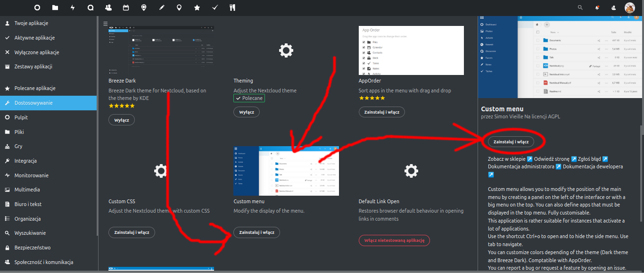Open the 'Pulpit' category
The width and height of the screenshot is (644, 273).
click(48, 117)
